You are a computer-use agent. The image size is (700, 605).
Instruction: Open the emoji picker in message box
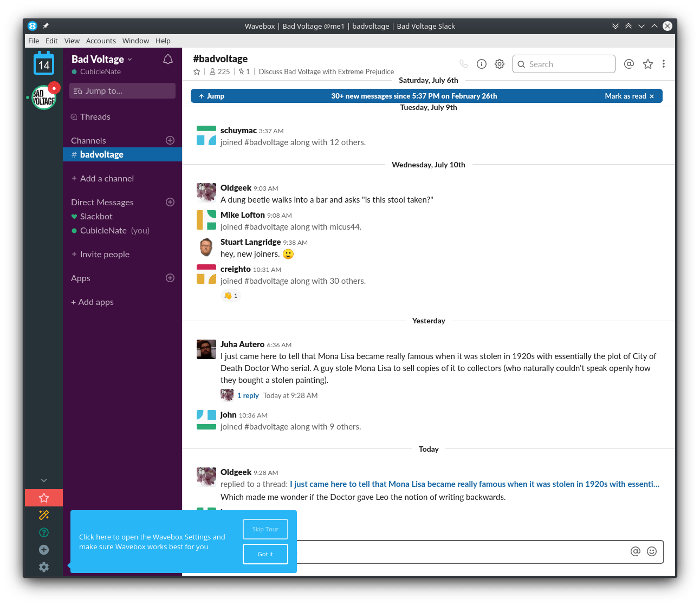652,551
